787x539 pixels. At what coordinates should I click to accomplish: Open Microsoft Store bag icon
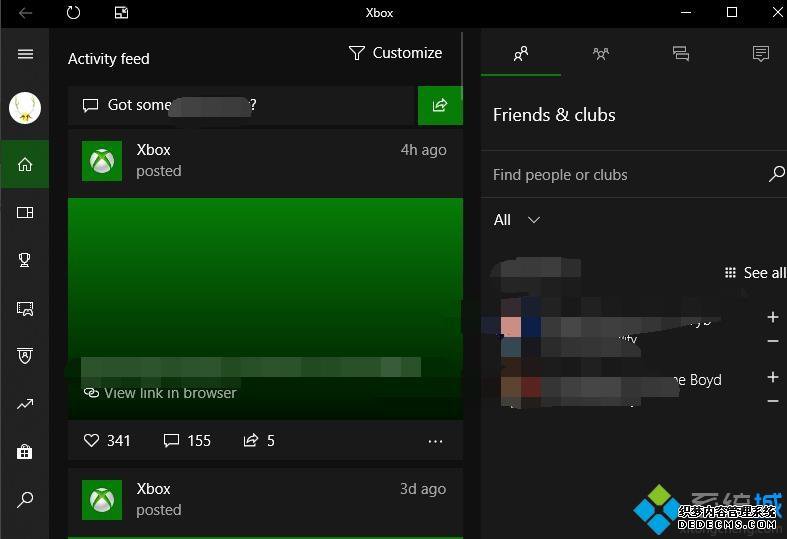[x=25, y=452]
